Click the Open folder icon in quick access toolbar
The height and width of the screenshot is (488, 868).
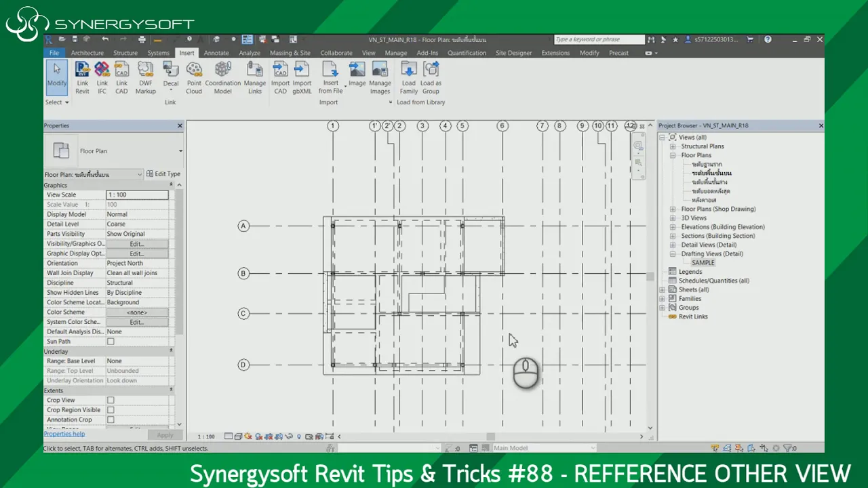(x=62, y=39)
